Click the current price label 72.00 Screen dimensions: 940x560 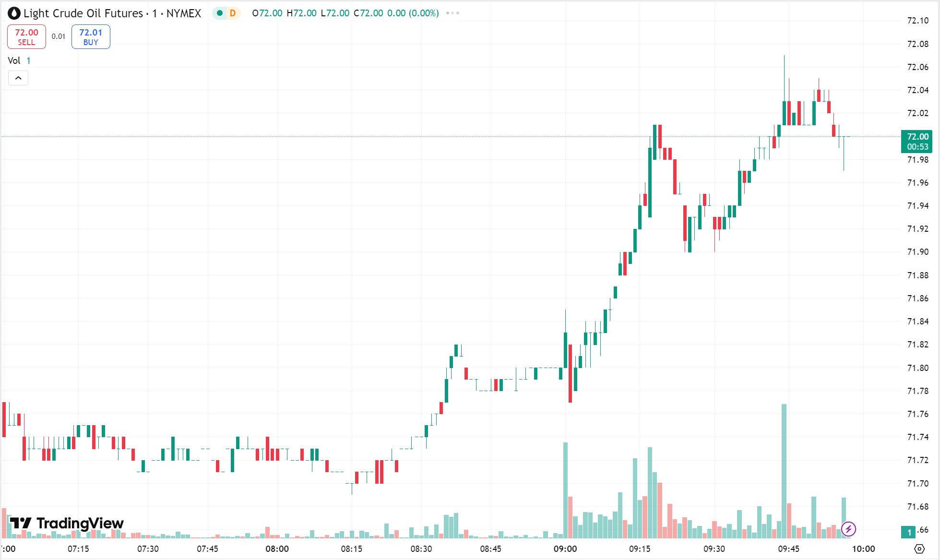(x=917, y=141)
